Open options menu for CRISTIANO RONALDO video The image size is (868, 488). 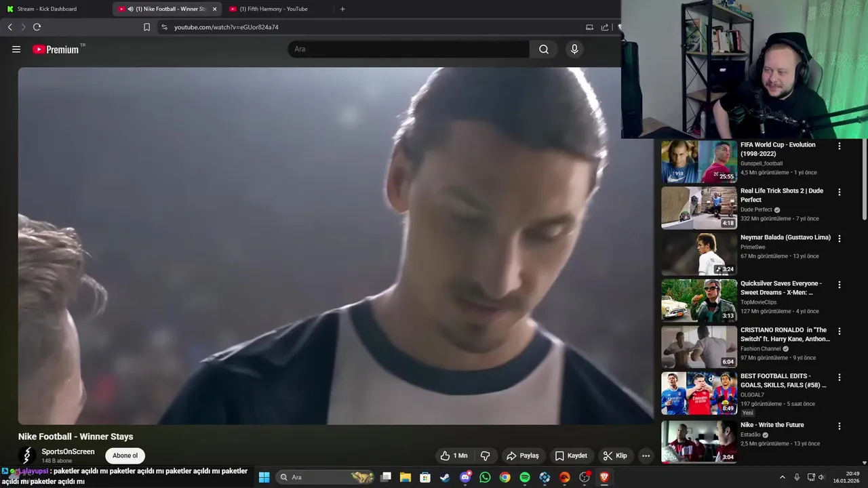point(840,331)
